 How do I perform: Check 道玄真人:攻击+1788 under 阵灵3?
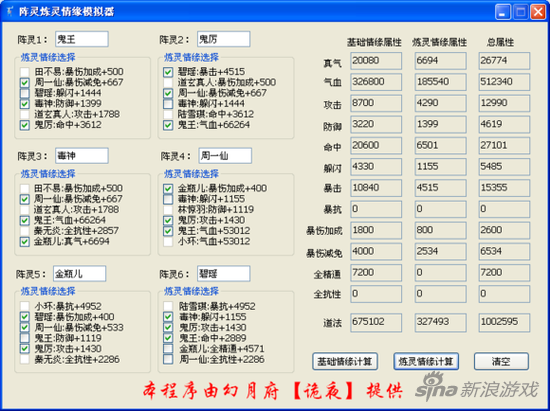tap(25, 210)
